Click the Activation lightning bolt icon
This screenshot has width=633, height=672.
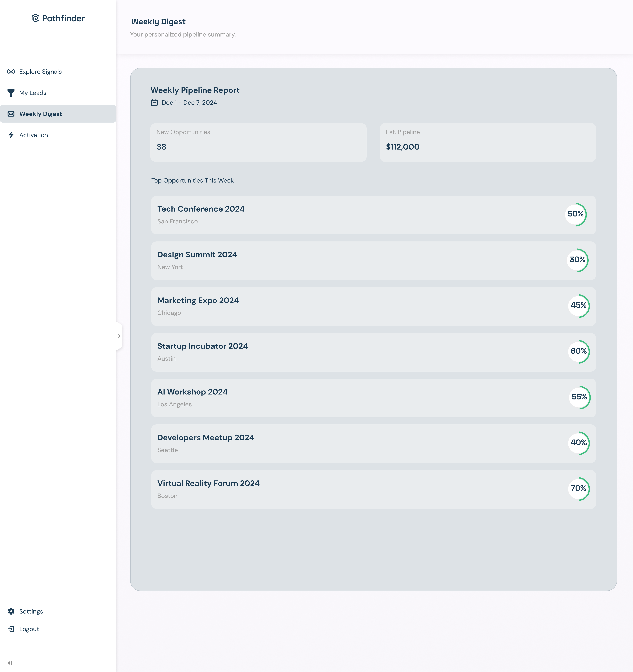click(x=11, y=135)
